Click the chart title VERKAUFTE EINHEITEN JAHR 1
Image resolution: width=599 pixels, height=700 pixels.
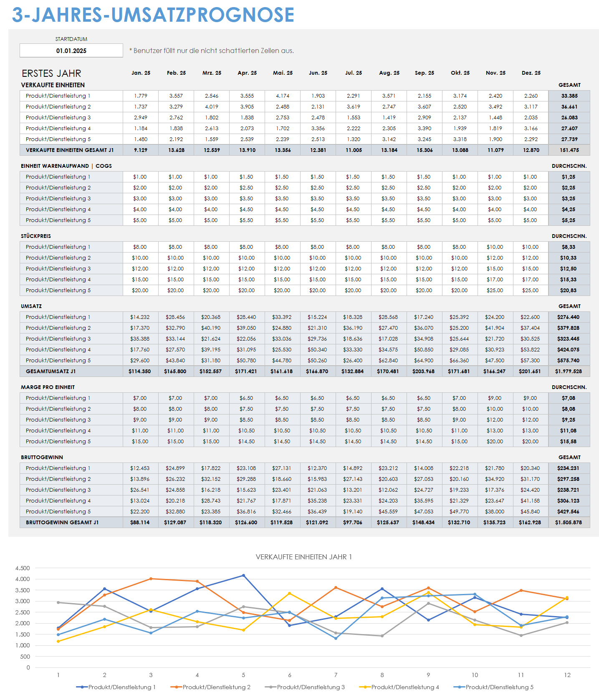tap(304, 557)
